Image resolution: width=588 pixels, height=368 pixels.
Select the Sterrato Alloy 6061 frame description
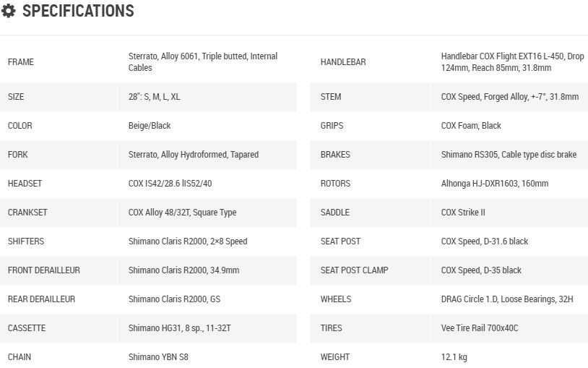203,62
